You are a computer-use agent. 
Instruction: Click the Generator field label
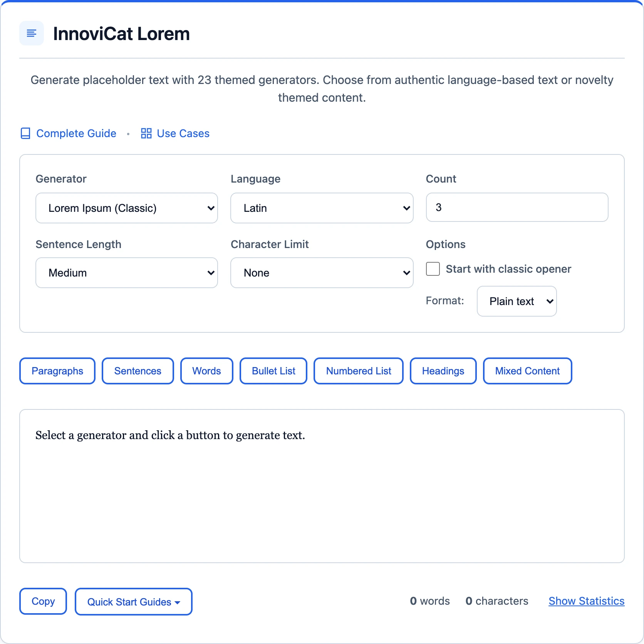(x=61, y=179)
